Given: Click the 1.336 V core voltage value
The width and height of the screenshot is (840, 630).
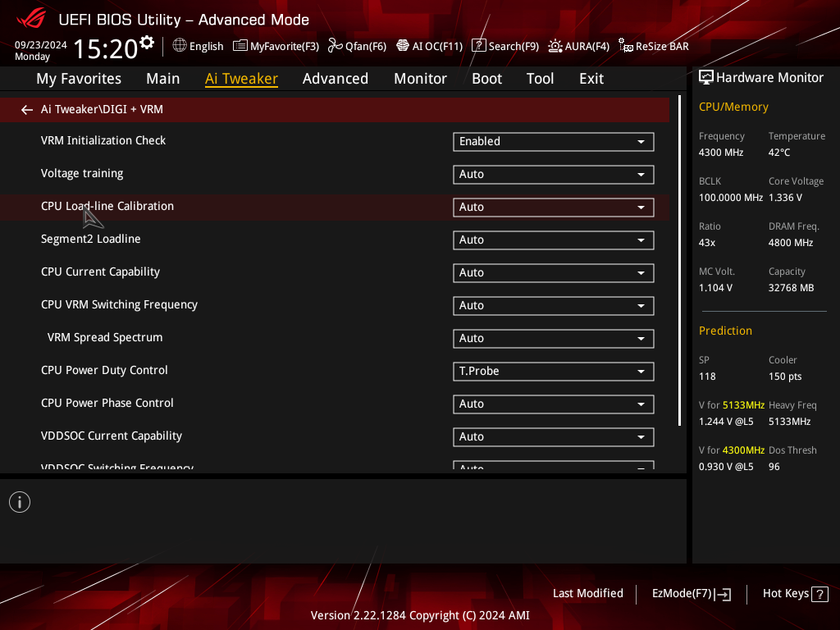Looking at the screenshot, I should (785, 198).
